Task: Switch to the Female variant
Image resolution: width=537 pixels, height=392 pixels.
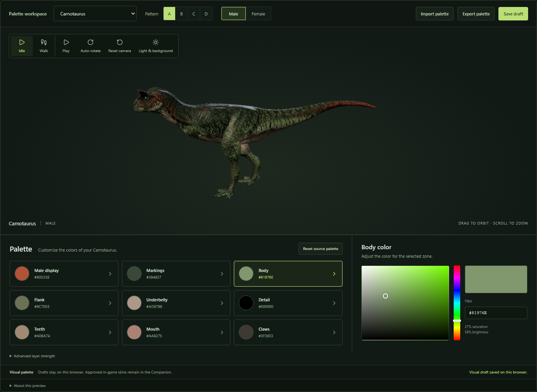Action: [258, 14]
